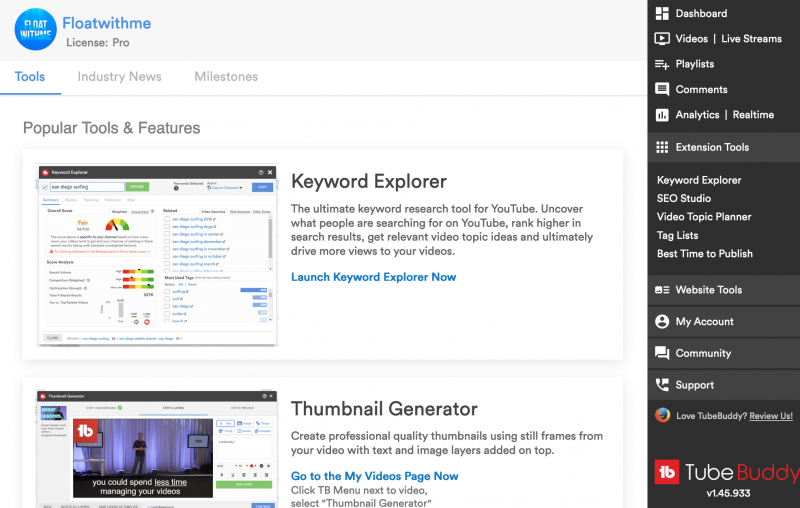Switch to the Industry News tab

click(119, 77)
